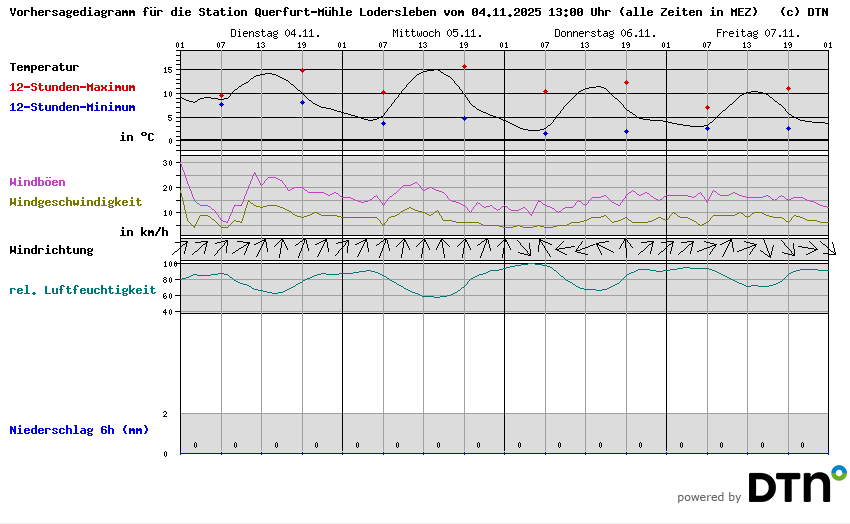The height and width of the screenshot is (524, 850).
Task: Click the "powered by" text
Action: point(709,497)
